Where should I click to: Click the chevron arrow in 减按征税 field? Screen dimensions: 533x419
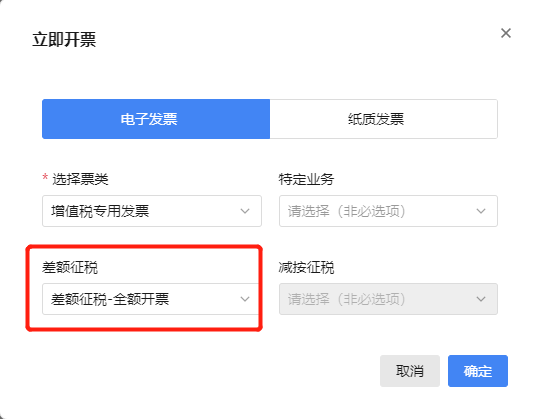click(481, 299)
